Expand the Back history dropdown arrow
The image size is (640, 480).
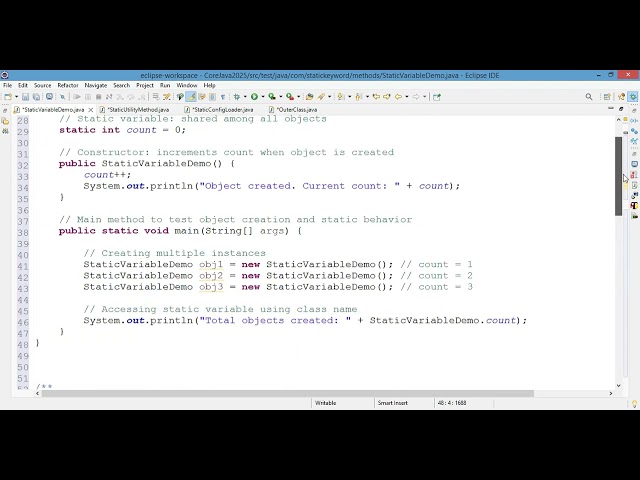(407, 97)
